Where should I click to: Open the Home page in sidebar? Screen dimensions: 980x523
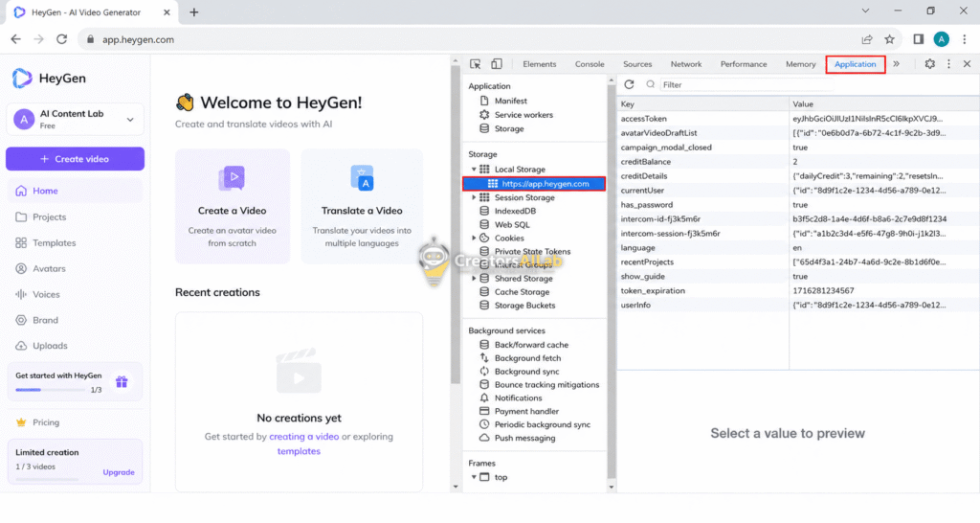(75, 191)
